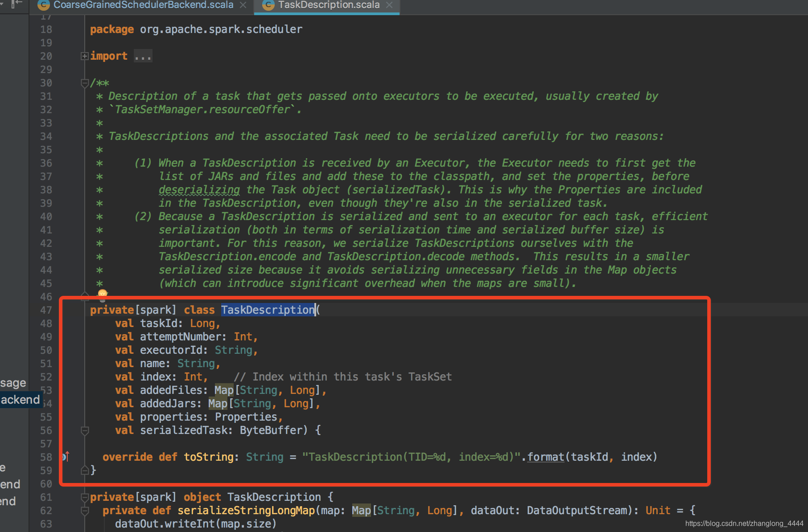Open the Backend tool window on the left edge
This screenshot has height=532, width=808.
coord(20,399)
